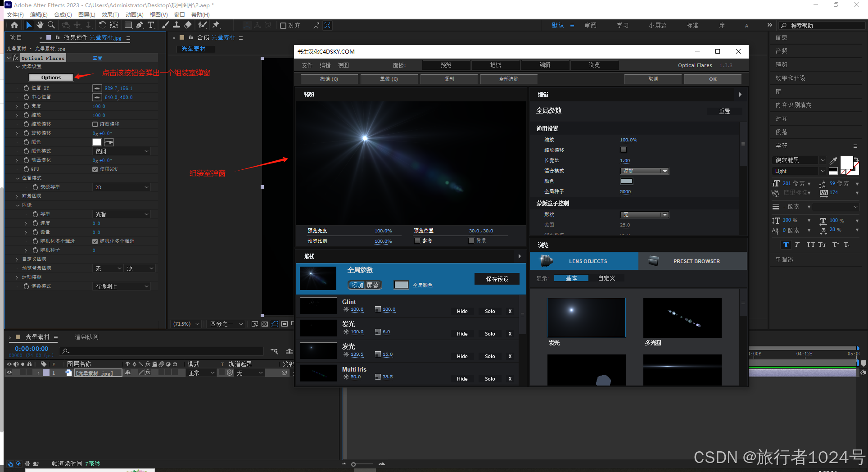Click the timeline search magnifier
The height and width of the screenshot is (472, 868).
coord(66,351)
